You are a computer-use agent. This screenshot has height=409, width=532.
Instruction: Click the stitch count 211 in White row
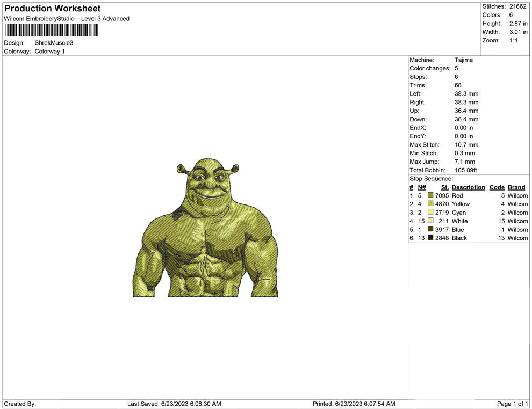pos(444,221)
